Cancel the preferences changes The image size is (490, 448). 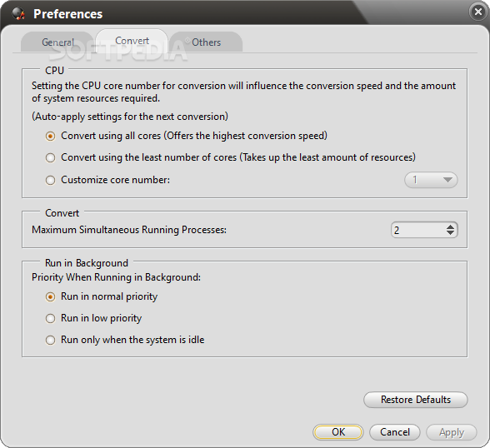pyautogui.click(x=395, y=432)
